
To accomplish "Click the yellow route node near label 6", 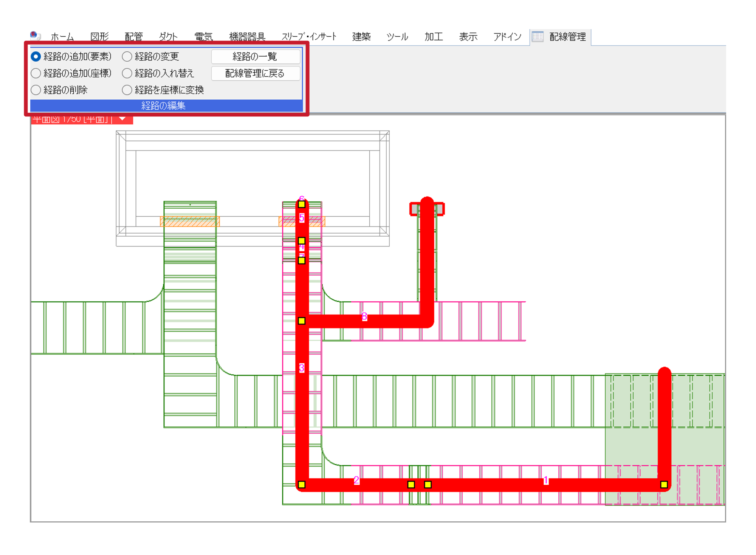I will [302, 205].
